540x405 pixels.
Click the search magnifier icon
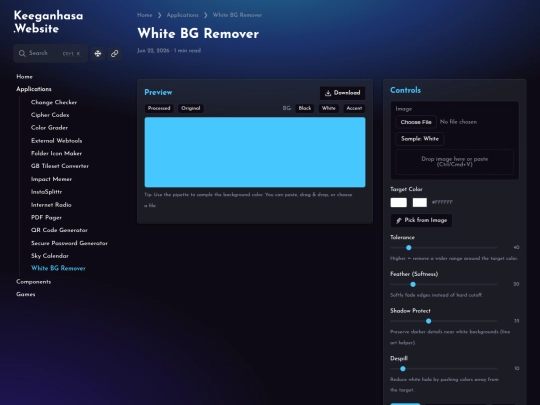click(22, 53)
